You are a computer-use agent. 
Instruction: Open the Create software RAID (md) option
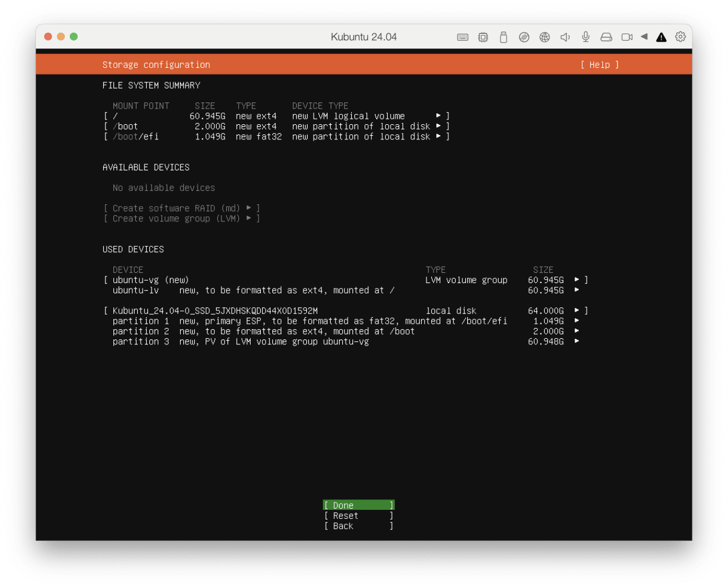point(181,208)
